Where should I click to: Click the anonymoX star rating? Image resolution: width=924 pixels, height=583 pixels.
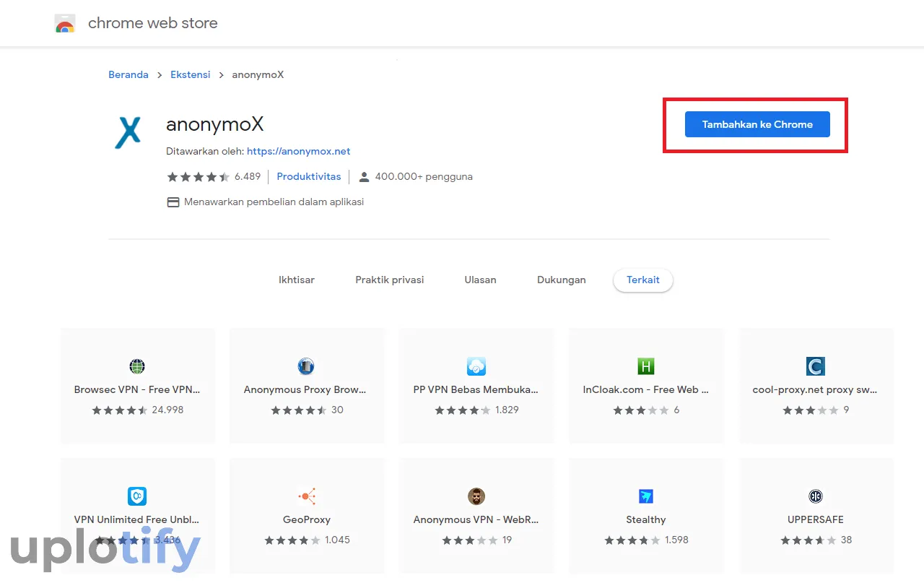point(199,177)
